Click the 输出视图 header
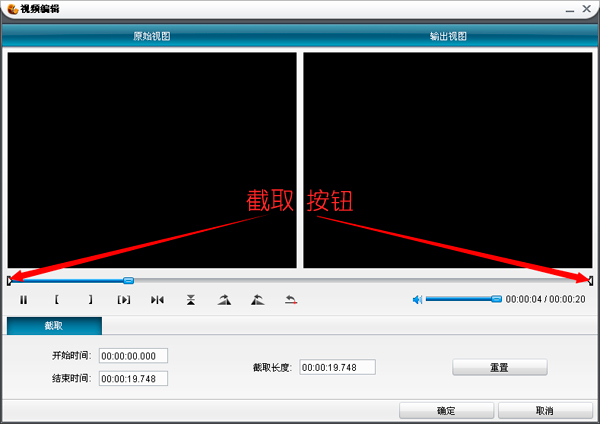This screenshot has width=600, height=424. (448, 36)
